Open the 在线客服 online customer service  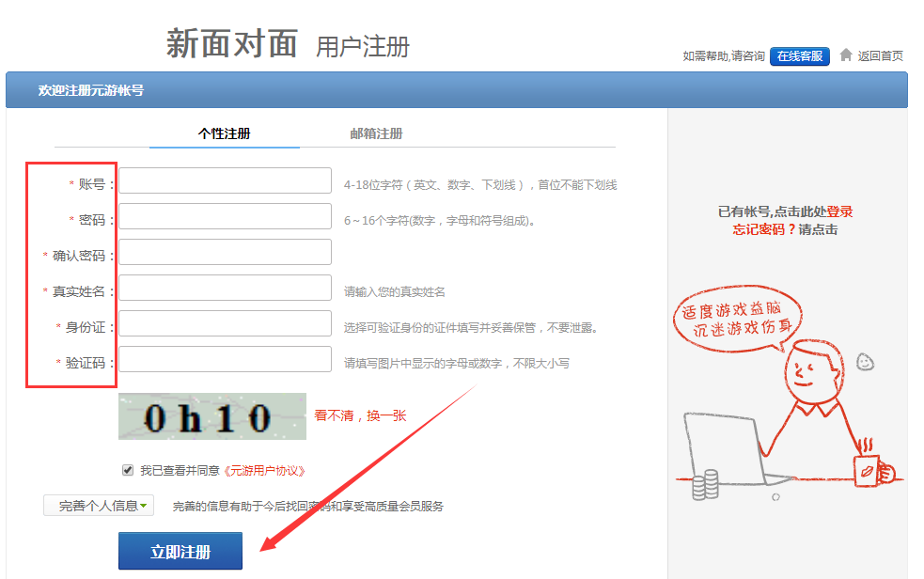[x=802, y=56]
